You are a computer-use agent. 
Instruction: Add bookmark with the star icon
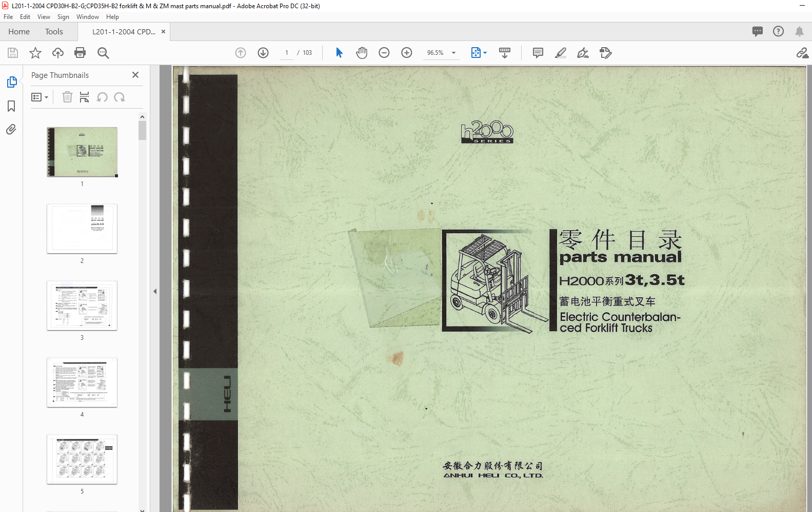(x=35, y=53)
